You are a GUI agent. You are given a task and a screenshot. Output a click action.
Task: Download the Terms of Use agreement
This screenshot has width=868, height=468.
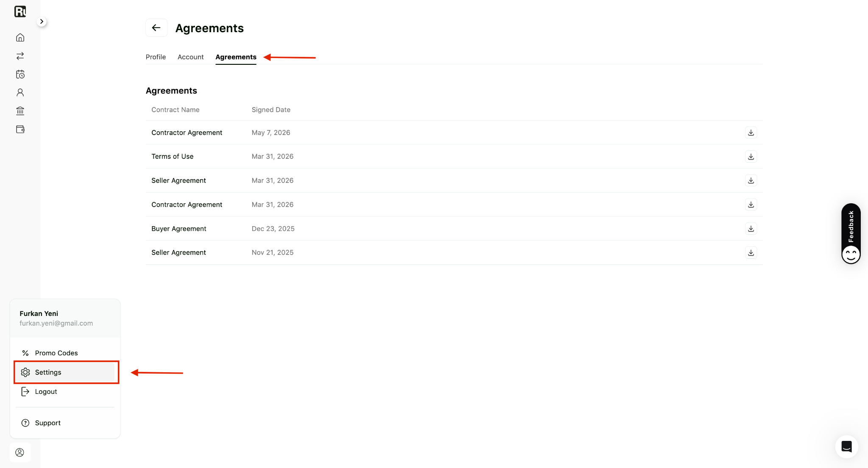[751, 157]
